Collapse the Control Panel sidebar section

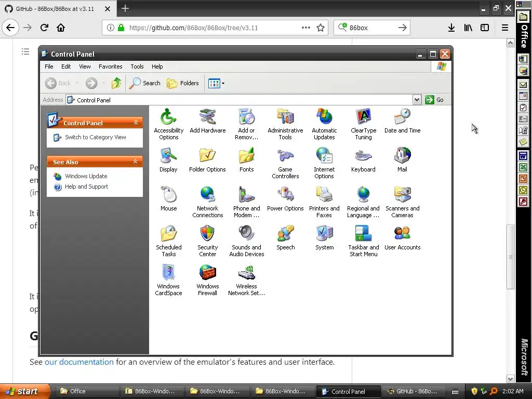click(x=136, y=123)
